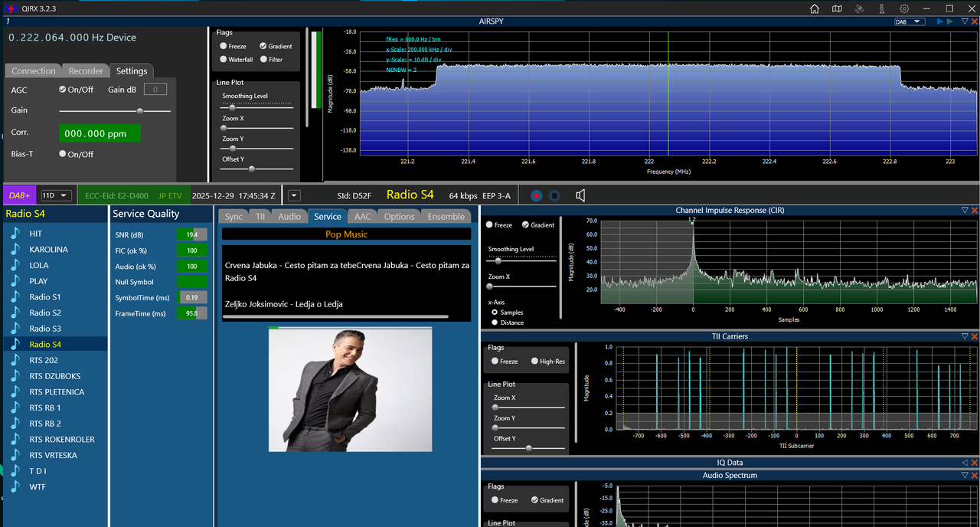The height and width of the screenshot is (527, 980).
Task: Adjust the device Gain slider
Action: [115, 110]
